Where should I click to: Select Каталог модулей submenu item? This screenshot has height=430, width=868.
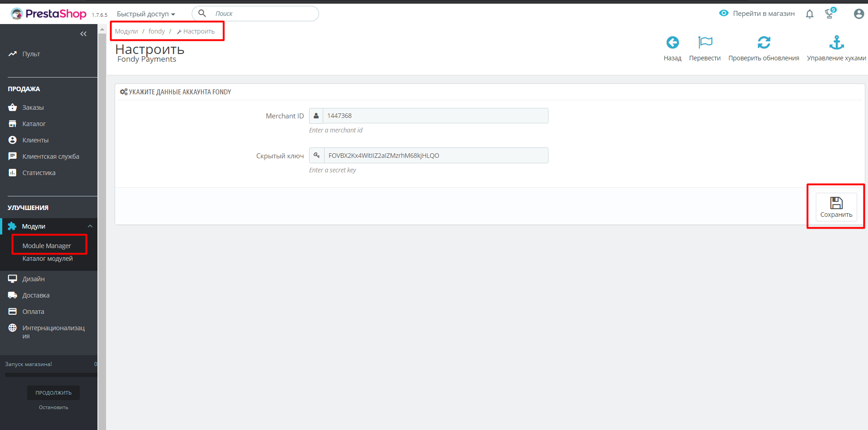point(48,259)
